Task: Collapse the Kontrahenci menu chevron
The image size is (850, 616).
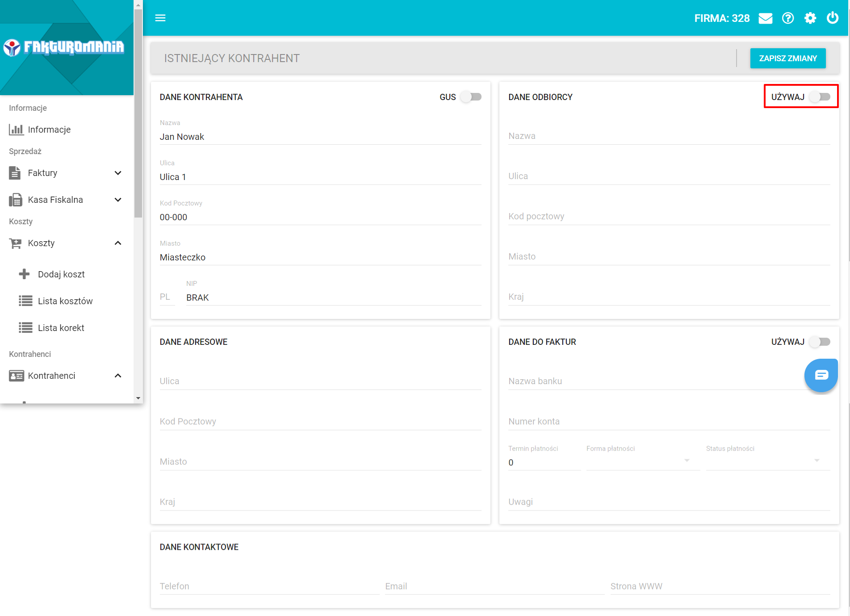Action: coord(118,376)
